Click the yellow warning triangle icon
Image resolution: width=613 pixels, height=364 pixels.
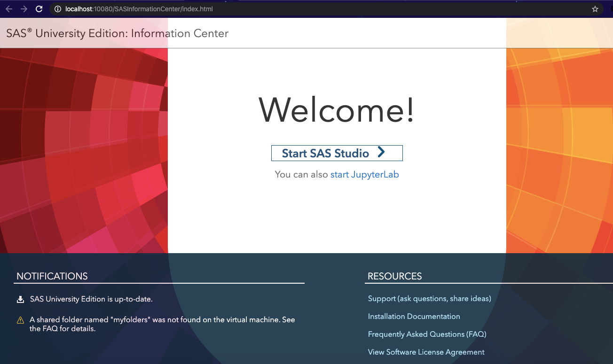(20, 320)
